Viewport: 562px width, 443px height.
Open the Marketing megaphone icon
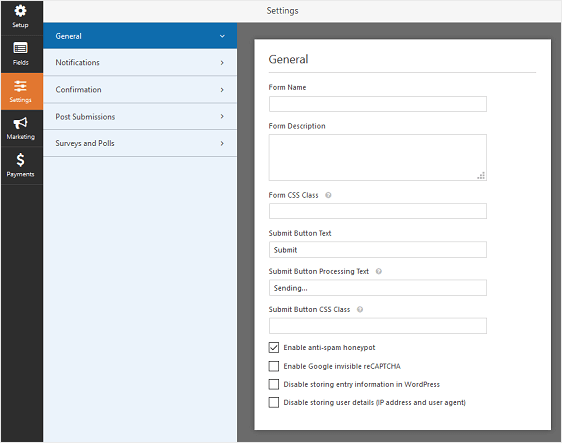20,123
